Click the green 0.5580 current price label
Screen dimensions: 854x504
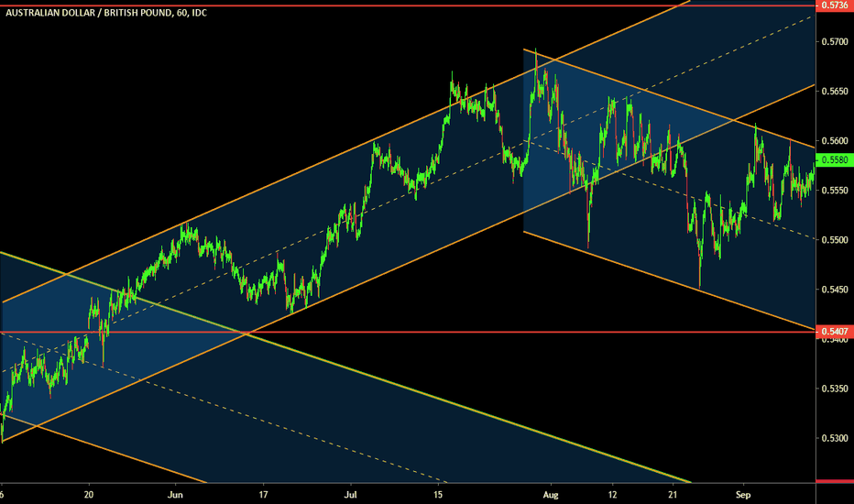pyautogui.click(x=835, y=159)
